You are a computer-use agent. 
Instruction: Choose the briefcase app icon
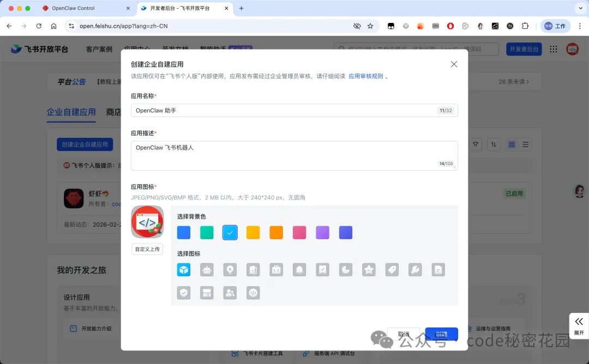pos(276,269)
